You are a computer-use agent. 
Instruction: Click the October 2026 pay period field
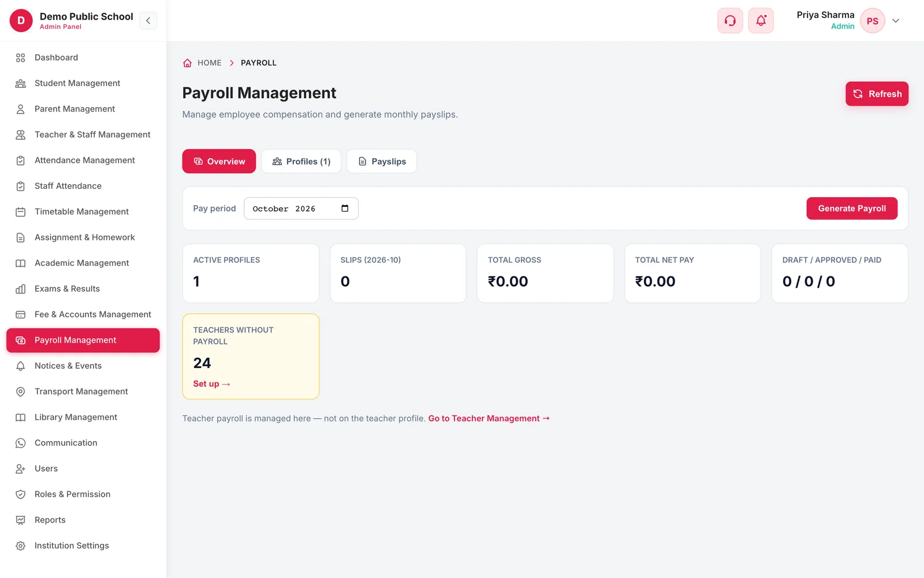pos(301,209)
